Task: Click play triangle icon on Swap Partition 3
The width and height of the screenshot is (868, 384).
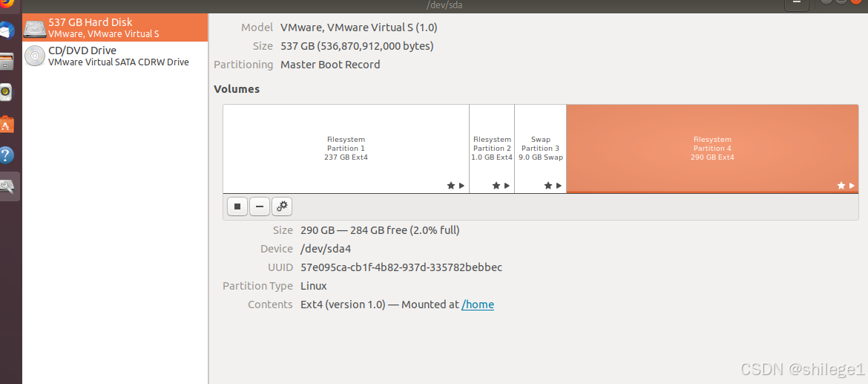Action: coord(559,186)
